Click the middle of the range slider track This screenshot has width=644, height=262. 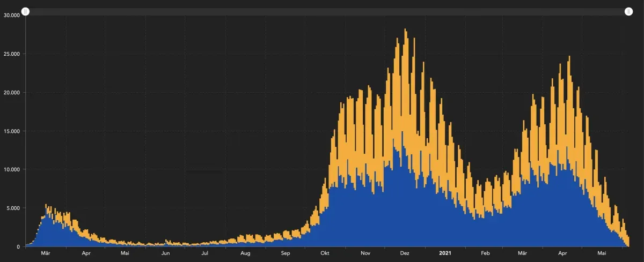[327, 11]
